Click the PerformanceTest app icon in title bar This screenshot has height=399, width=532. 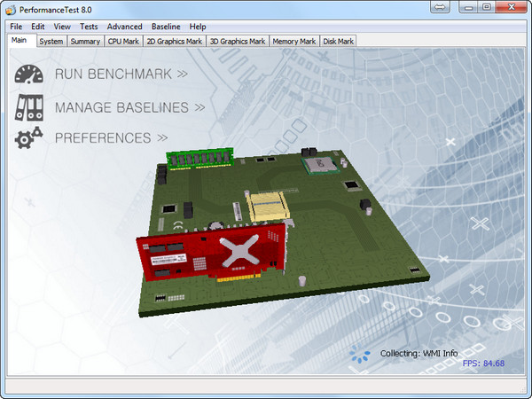(11, 8)
